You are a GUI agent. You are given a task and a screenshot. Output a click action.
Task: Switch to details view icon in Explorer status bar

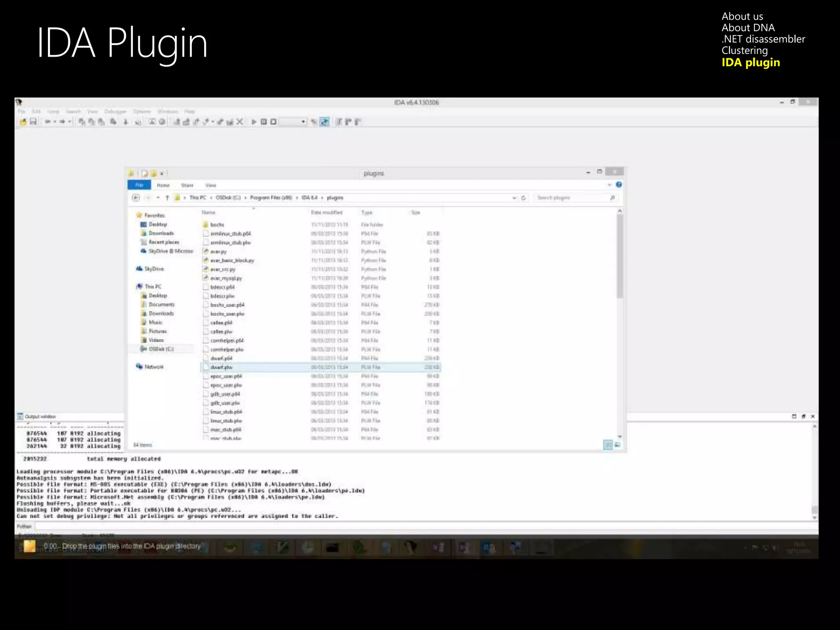pyautogui.click(x=608, y=445)
